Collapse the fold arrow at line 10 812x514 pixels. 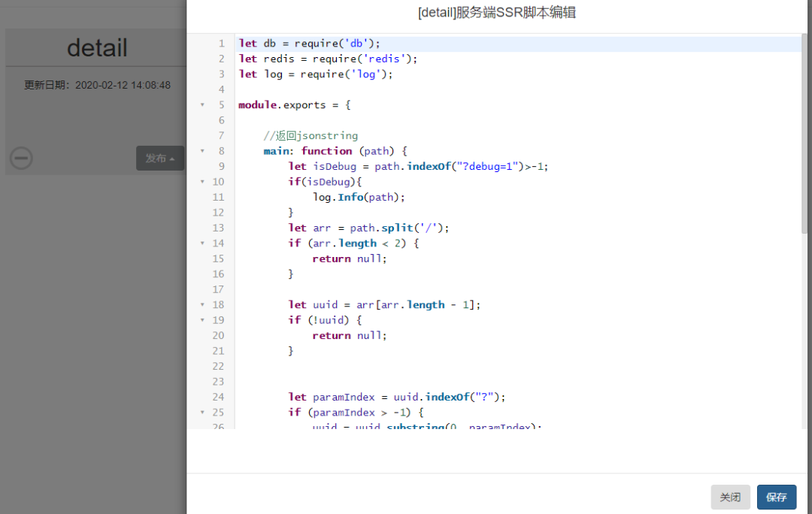pos(202,182)
